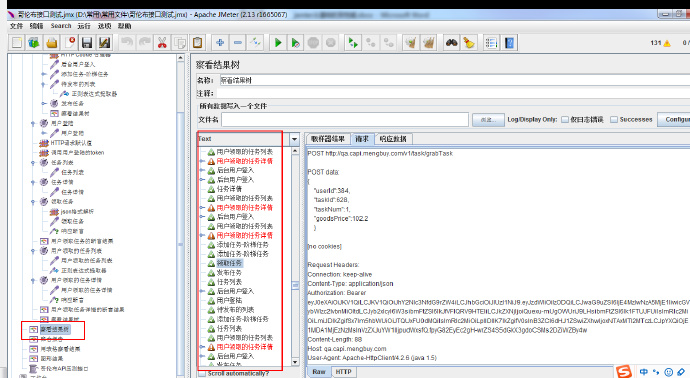Expand all tree nodes with the plus icon

[x=220, y=43]
